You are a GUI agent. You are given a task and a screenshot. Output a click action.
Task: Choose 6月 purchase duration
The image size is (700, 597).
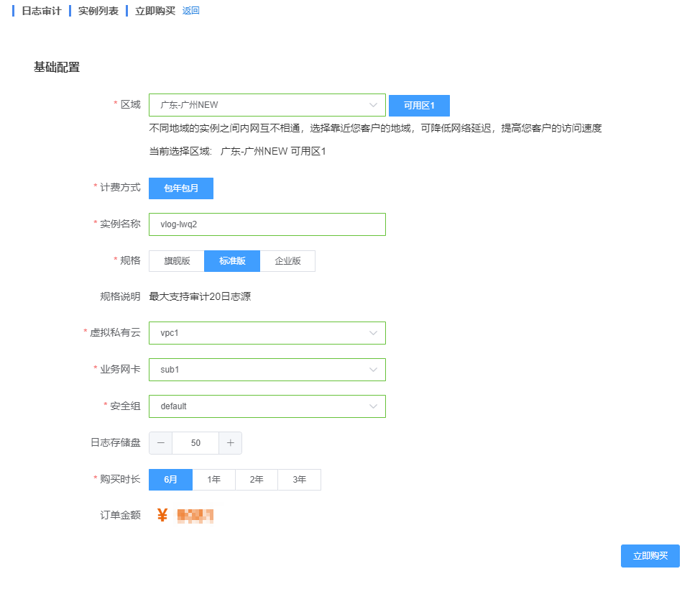click(x=170, y=480)
